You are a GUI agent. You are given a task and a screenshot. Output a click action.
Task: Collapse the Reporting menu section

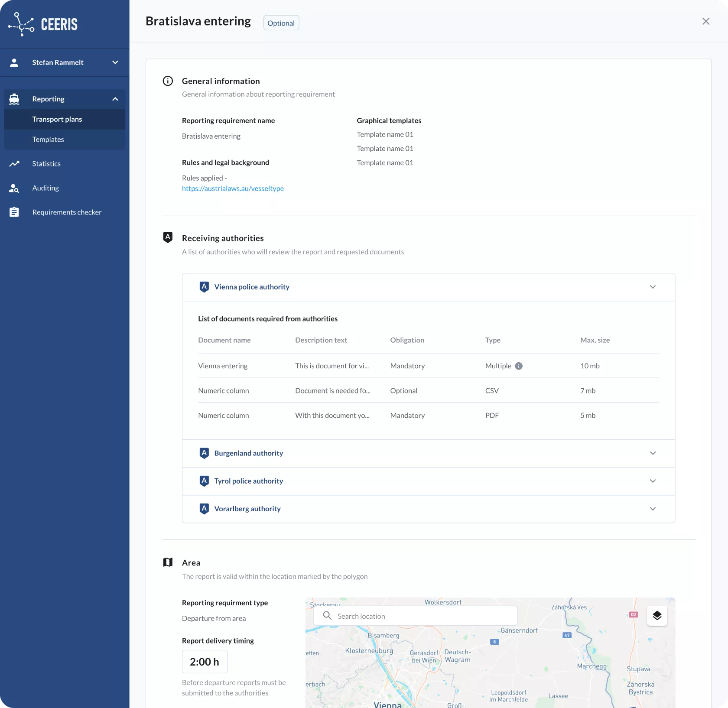pyautogui.click(x=115, y=99)
